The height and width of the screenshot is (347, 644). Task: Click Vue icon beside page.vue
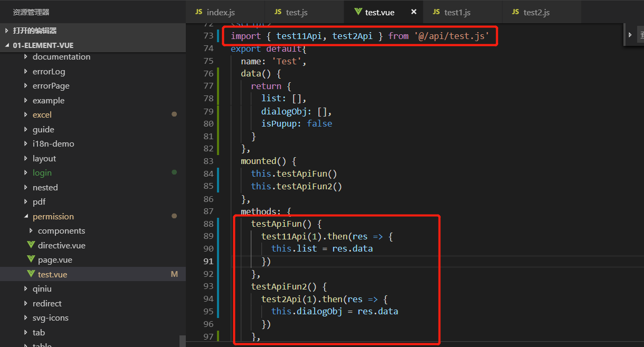click(31, 259)
